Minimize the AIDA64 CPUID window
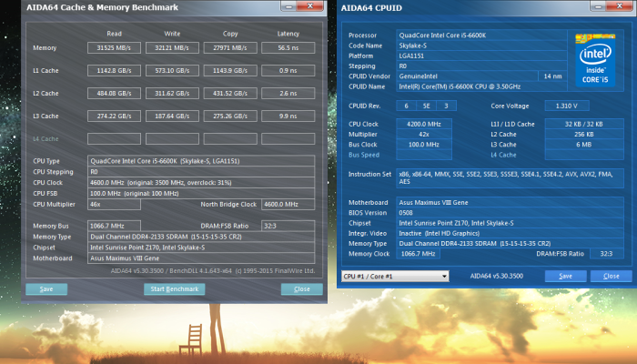The image size is (637, 364). coord(598,6)
